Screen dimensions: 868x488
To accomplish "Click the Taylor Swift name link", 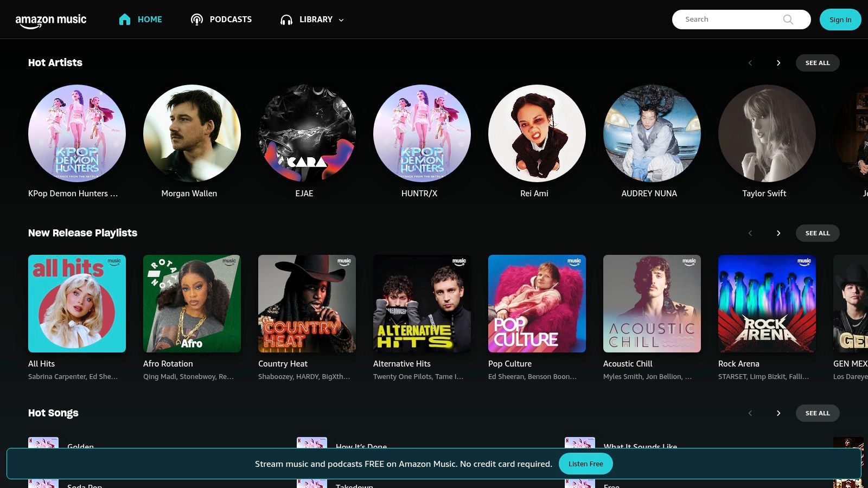I will [764, 194].
